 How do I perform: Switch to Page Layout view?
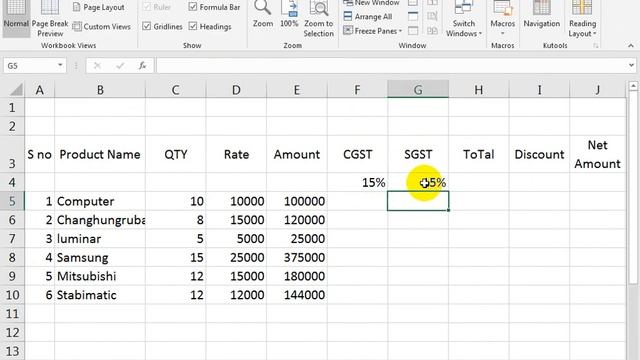[x=98, y=7]
